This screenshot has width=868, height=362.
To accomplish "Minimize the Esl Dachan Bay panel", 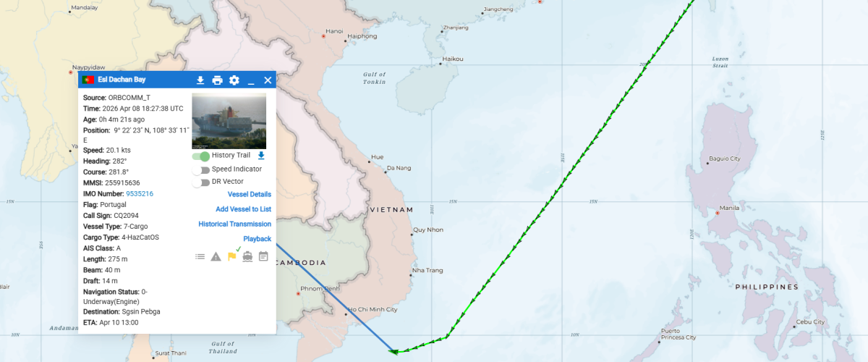I will [x=251, y=80].
